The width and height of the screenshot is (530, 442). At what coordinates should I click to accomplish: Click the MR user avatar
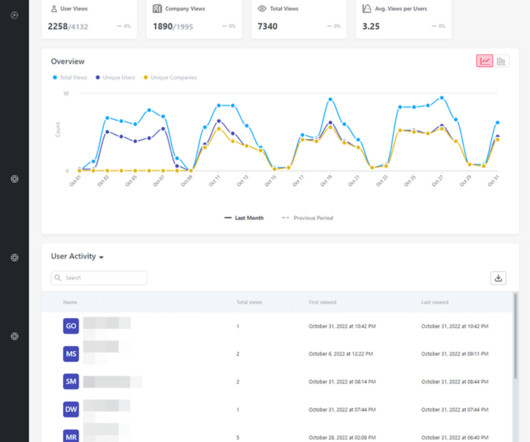pyautogui.click(x=71, y=436)
